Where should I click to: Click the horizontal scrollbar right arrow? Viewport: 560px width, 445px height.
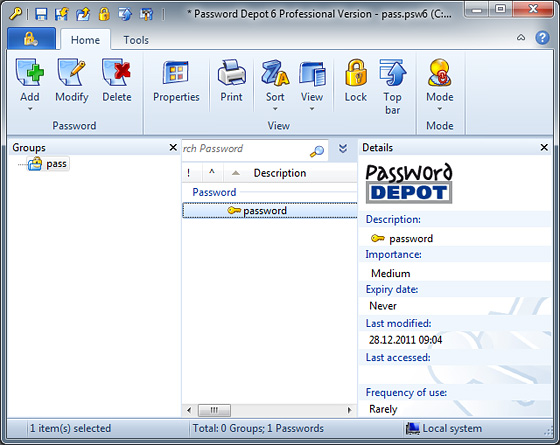pos(349,410)
